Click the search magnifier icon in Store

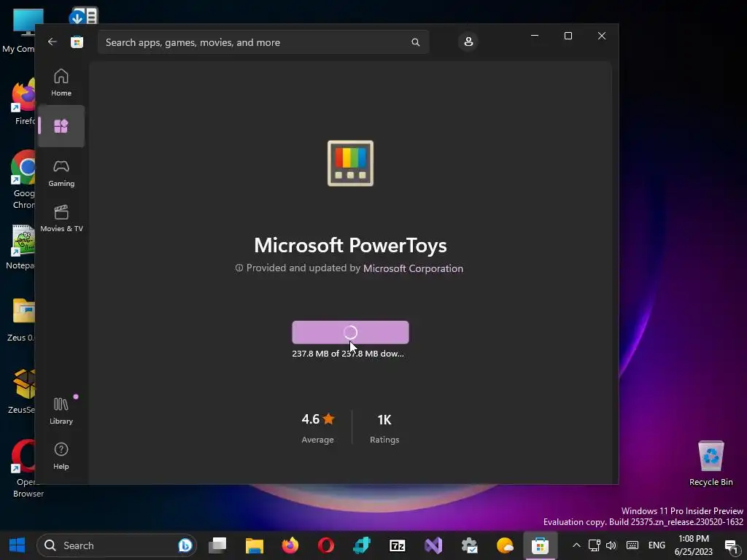tap(415, 42)
